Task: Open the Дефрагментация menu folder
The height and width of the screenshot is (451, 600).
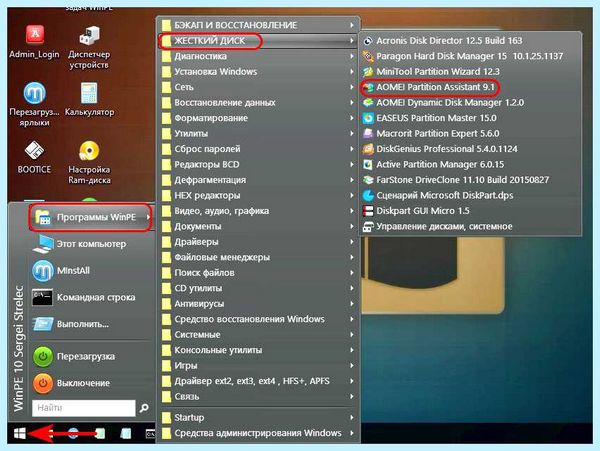Action: (x=258, y=180)
